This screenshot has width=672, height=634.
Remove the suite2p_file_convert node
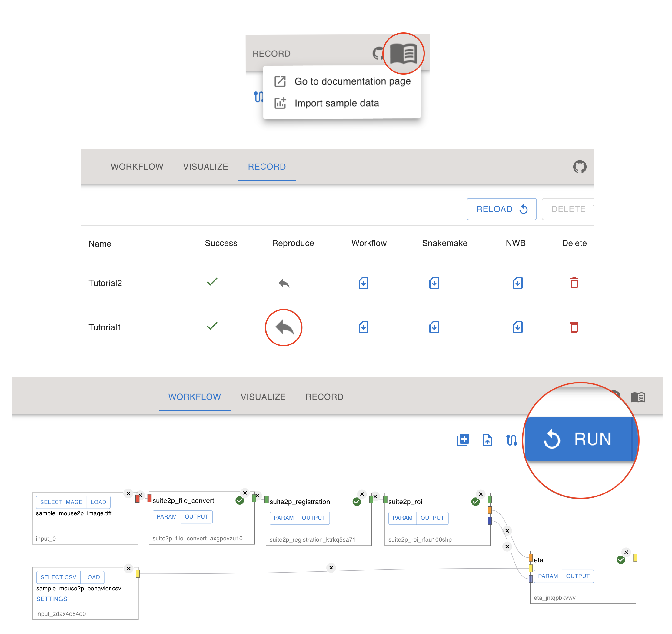coord(245,493)
